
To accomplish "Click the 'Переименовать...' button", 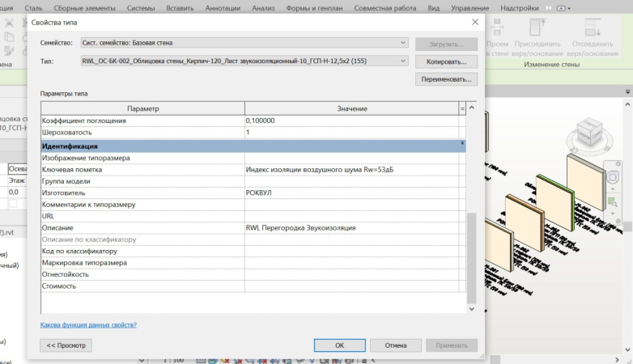I will [x=446, y=80].
